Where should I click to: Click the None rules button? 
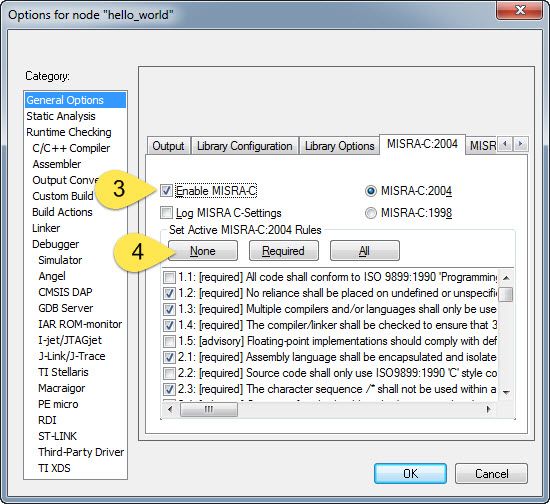(x=203, y=251)
